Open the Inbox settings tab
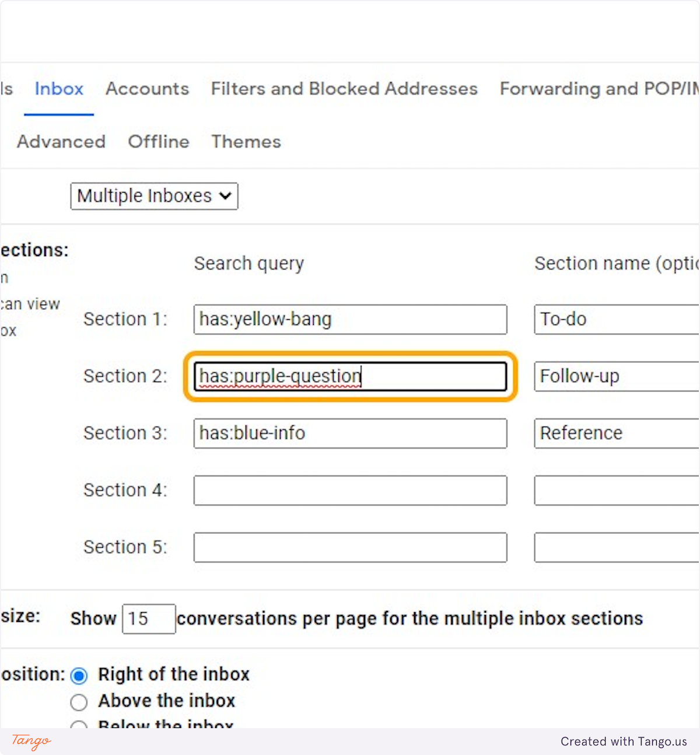This screenshot has height=755, width=700. click(x=59, y=89)
